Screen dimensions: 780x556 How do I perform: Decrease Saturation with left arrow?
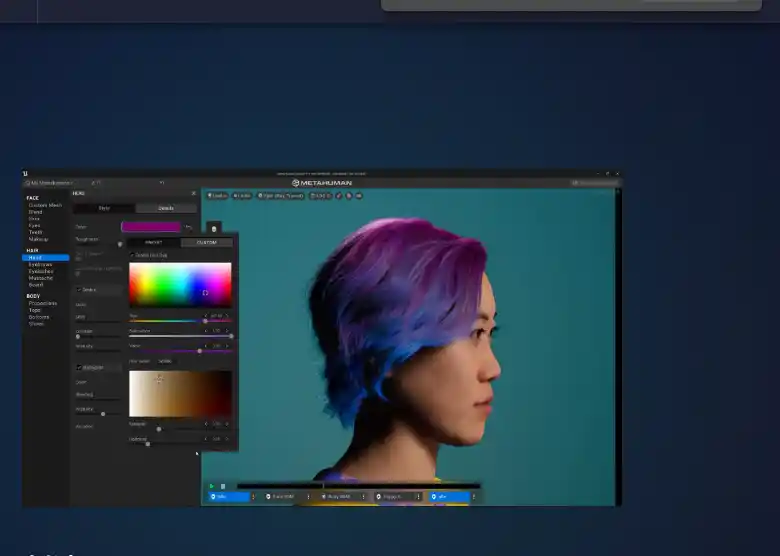206,331
